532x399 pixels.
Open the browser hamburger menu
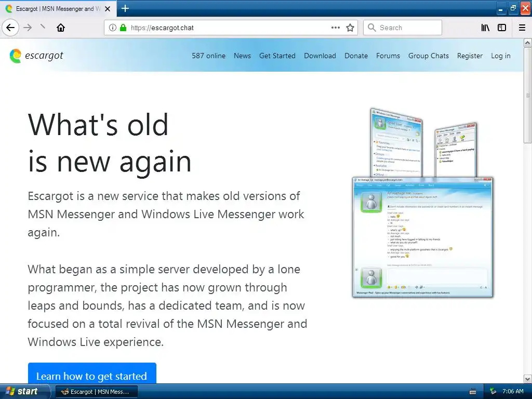tap(522, 28)
